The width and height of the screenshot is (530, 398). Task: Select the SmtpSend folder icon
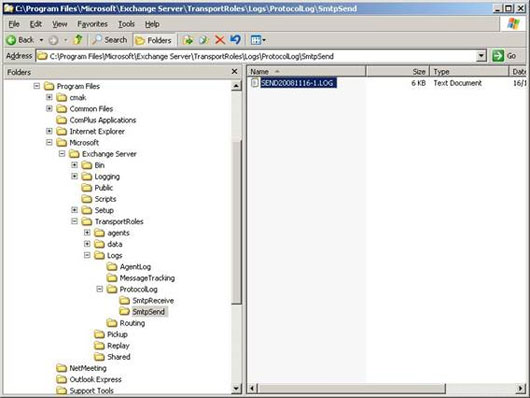click(x=124, y=311)
